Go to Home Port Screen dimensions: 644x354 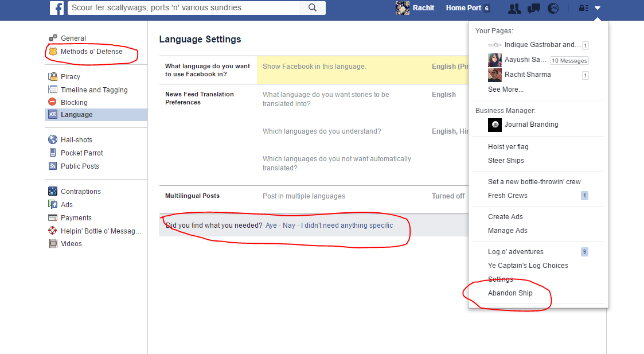coord(464,8)
